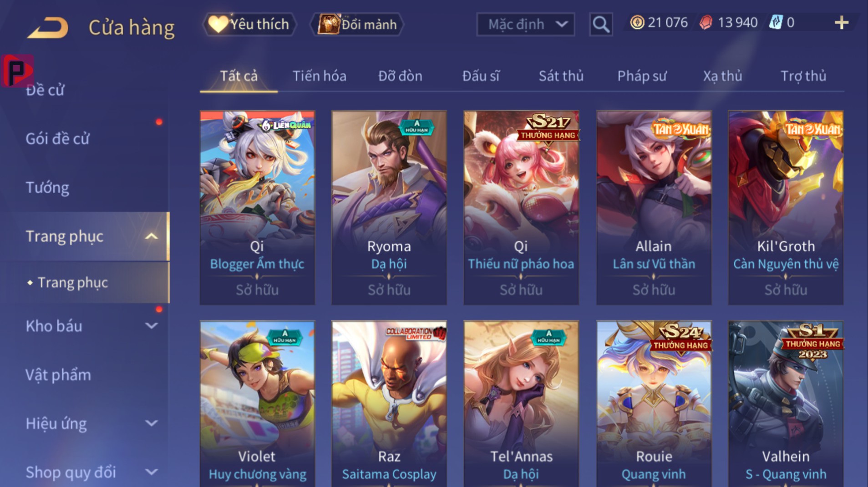868x487 pixels.
Task: Open the search magnifier icon
Action: click(601, 24)
